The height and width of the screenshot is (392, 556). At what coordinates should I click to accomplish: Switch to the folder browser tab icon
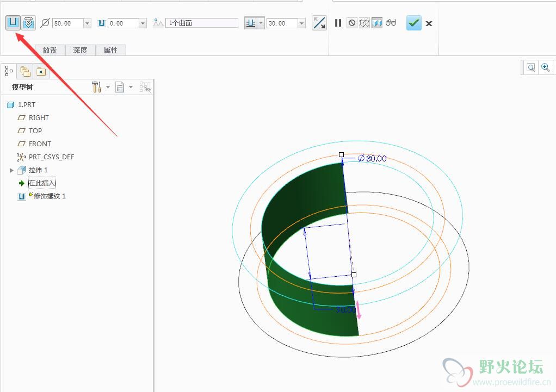point(25,71)
